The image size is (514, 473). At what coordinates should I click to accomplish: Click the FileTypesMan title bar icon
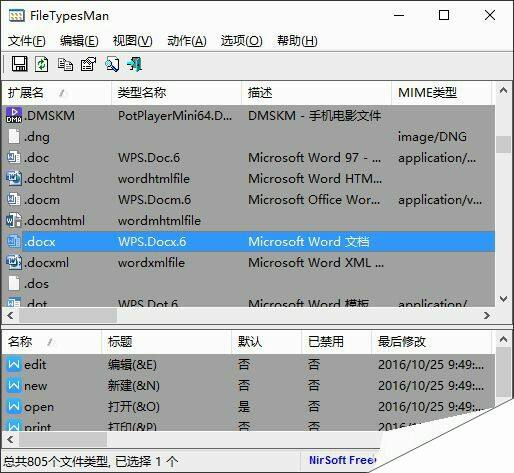tap(16, 15)
